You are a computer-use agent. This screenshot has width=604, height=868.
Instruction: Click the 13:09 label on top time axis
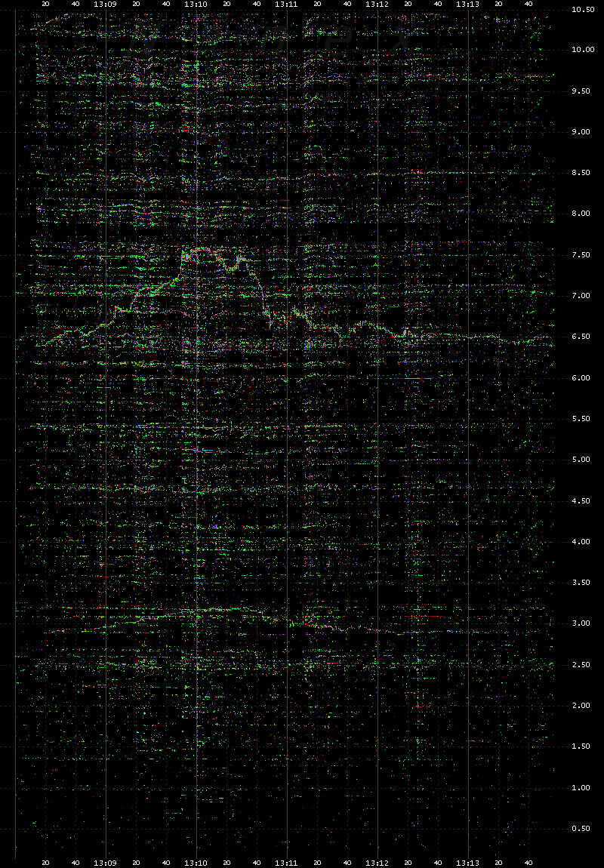105,4
